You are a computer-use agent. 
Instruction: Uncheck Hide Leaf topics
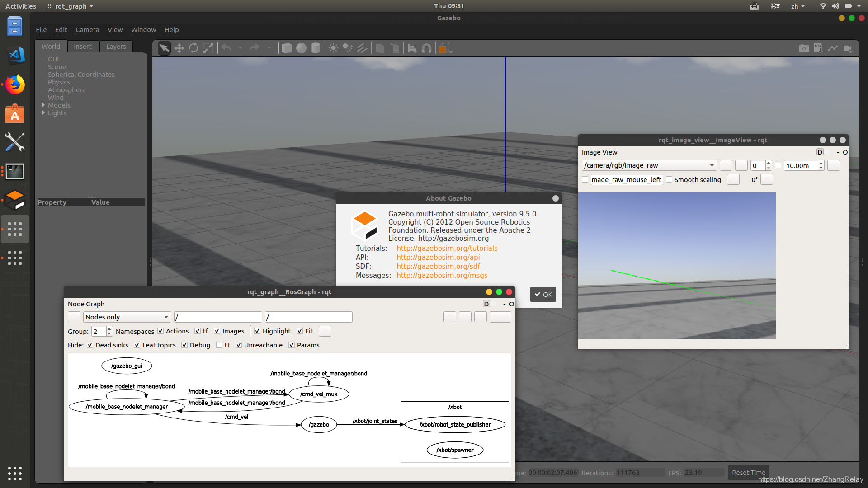coord(137,345)
